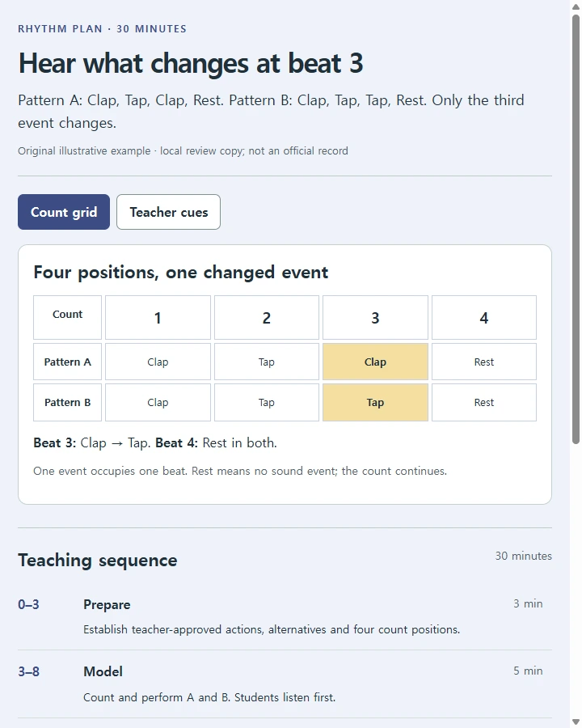Click the Teaching sequence heading
Screen dimensions: 582x728
98,561
